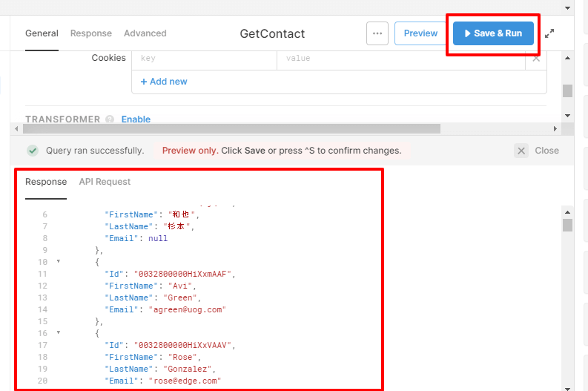This screenshot has height=391, width=588.
Task: Remove the cookie row with X icon
Action: [537, 58]
